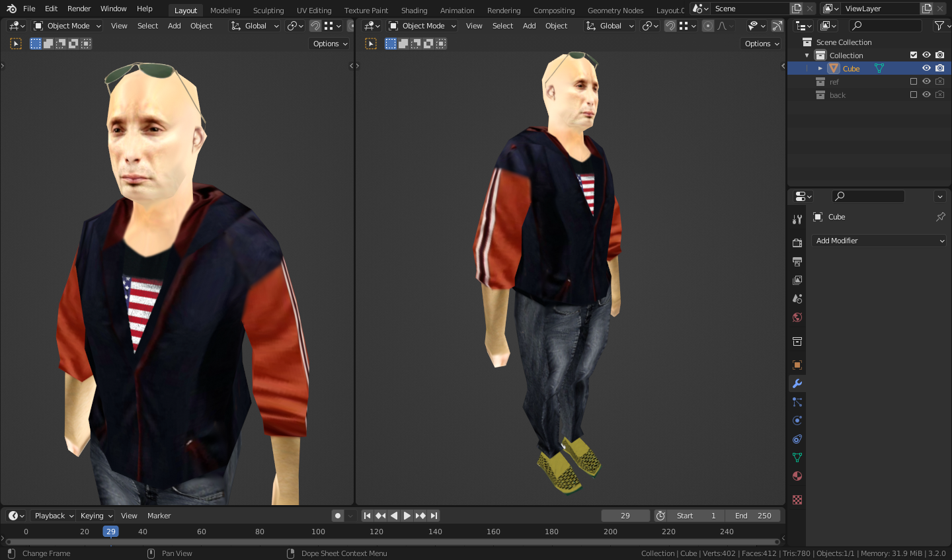Viewport: 952px width, 560px height.
Task: Open the Physics properties tab
Action: pos(797,420)
